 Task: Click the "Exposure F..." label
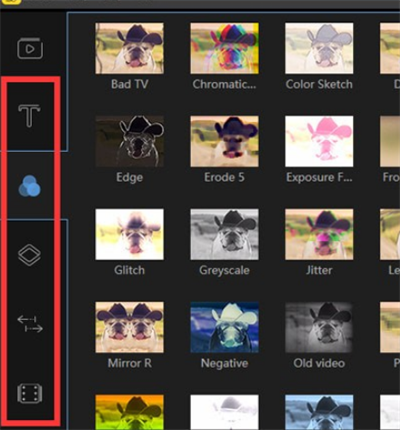pos(319,177)
